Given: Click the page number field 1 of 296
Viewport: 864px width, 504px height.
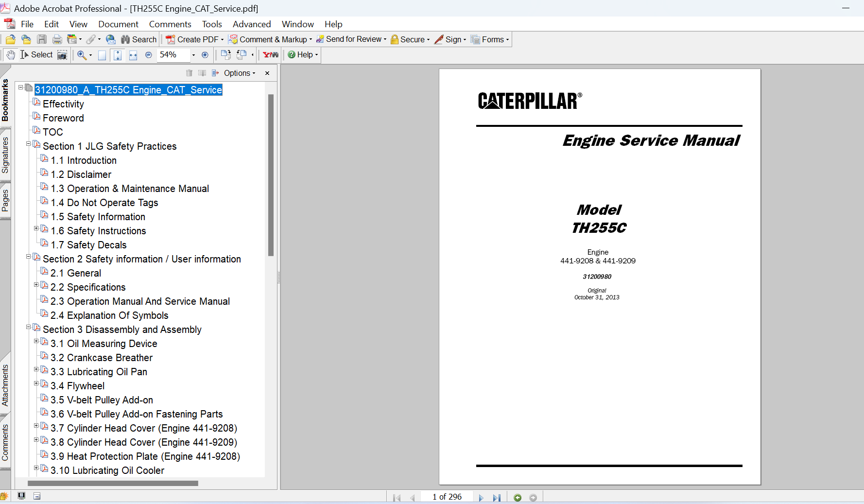Looking at the screenshot, I should pyautogui.click(x=447, y=497).
